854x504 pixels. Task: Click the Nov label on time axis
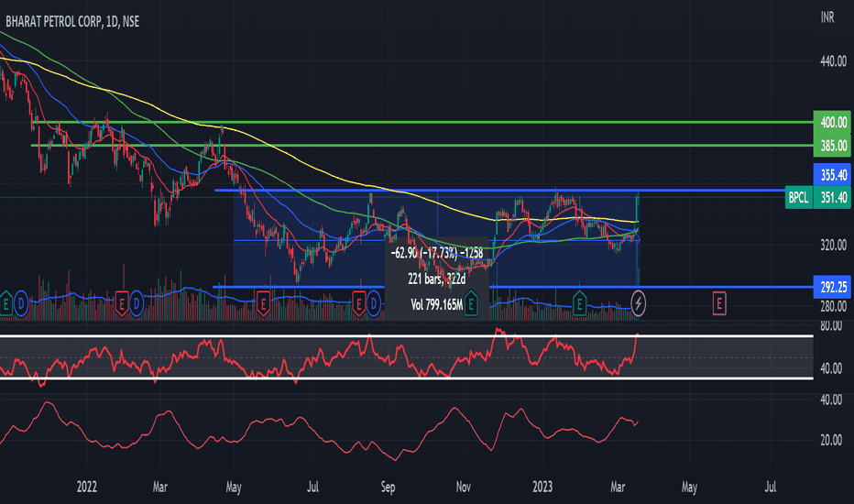click(464, 487)
